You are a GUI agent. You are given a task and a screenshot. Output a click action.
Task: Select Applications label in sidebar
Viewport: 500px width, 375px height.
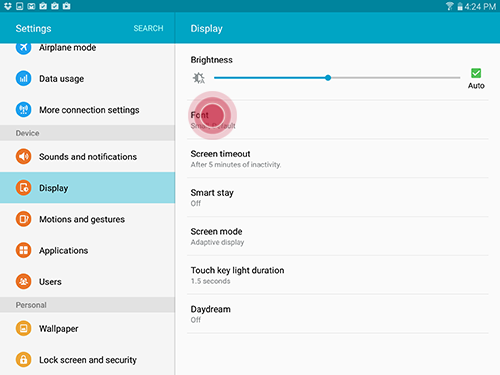(63, 251)
